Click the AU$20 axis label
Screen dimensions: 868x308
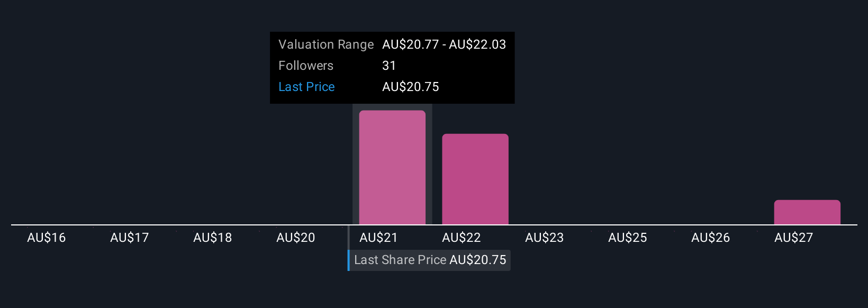(296, 238)
